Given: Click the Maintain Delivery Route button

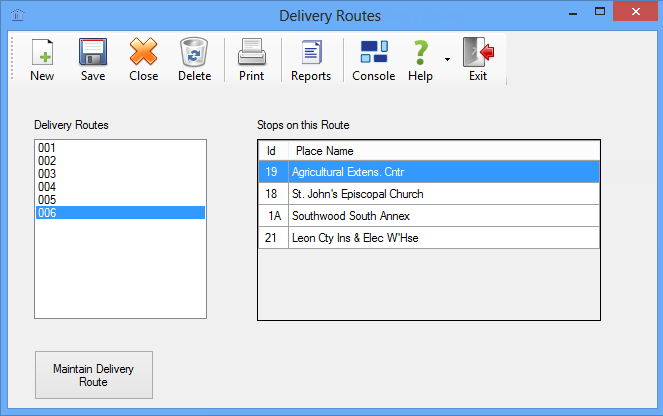Looking at the screenshot, I should coord(94,375).
